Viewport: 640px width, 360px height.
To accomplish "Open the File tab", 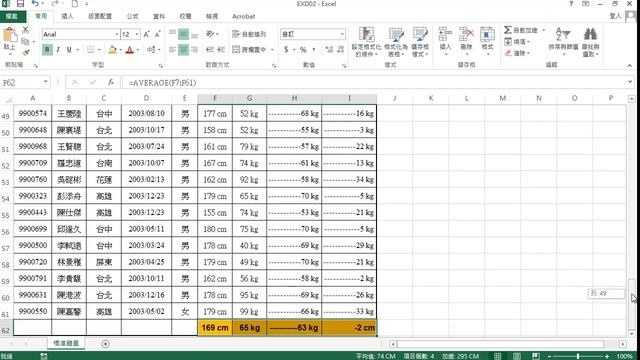I will pyautogui.click(x=12, y=16).
